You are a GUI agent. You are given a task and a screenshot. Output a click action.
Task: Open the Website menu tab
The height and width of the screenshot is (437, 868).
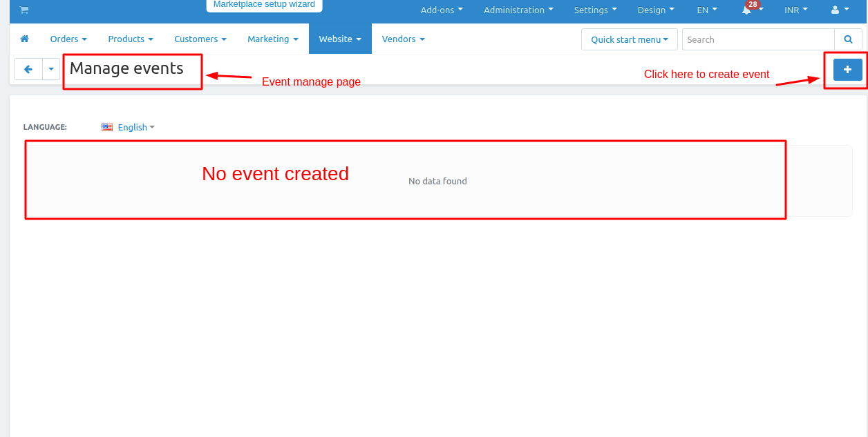340,39
